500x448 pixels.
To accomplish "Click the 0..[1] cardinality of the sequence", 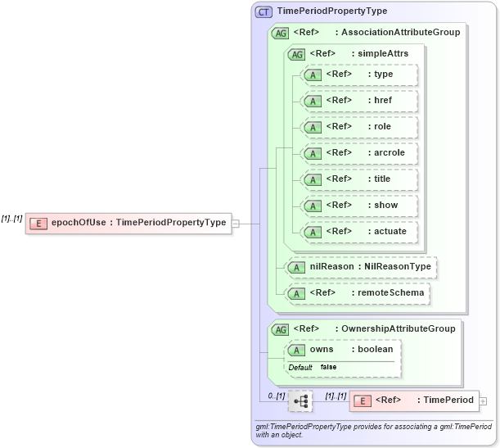I will tap(277, 396).
